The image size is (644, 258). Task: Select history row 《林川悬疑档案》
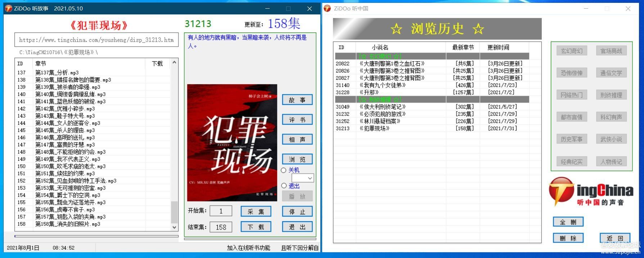pos(432,121)
